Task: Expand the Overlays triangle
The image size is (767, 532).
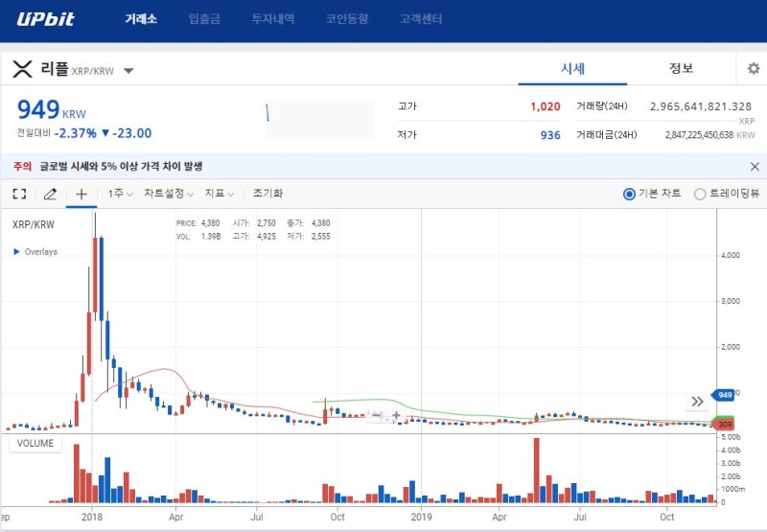Action: (x=16, y=252)
